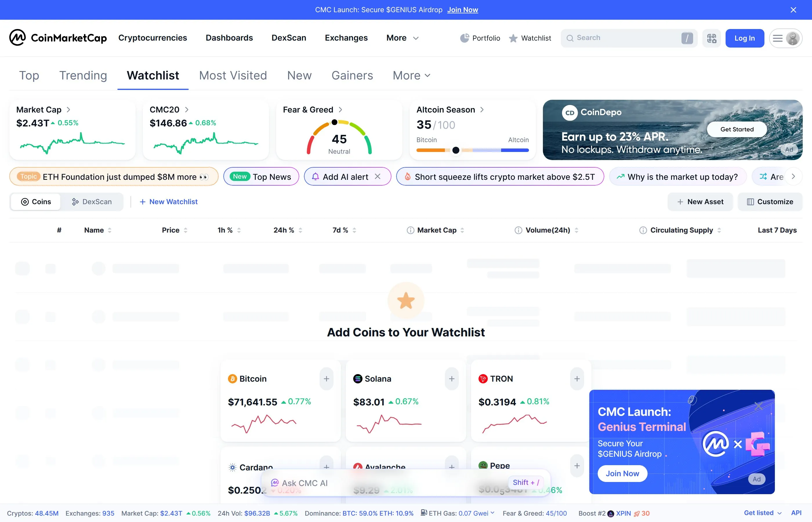Sort table by Price column
This screenshot has width=812, height=522.
coord(175,230)
